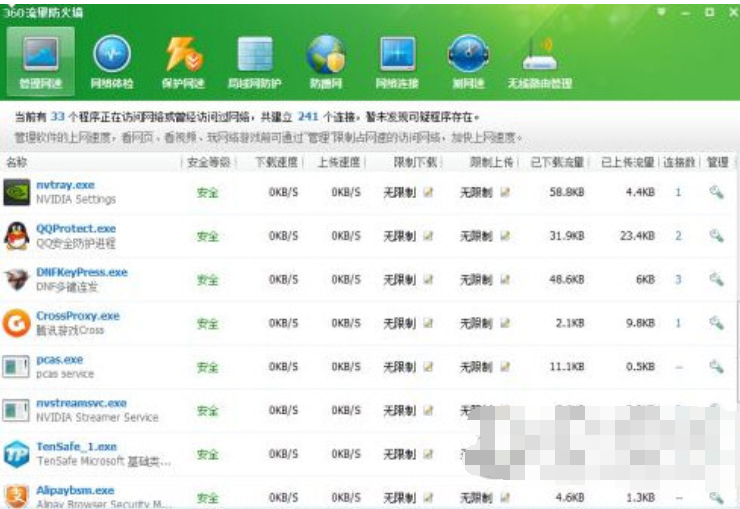740x509 pixels.
Task: Click the CrossProxy.exe process name link
Action: [77, 316]
